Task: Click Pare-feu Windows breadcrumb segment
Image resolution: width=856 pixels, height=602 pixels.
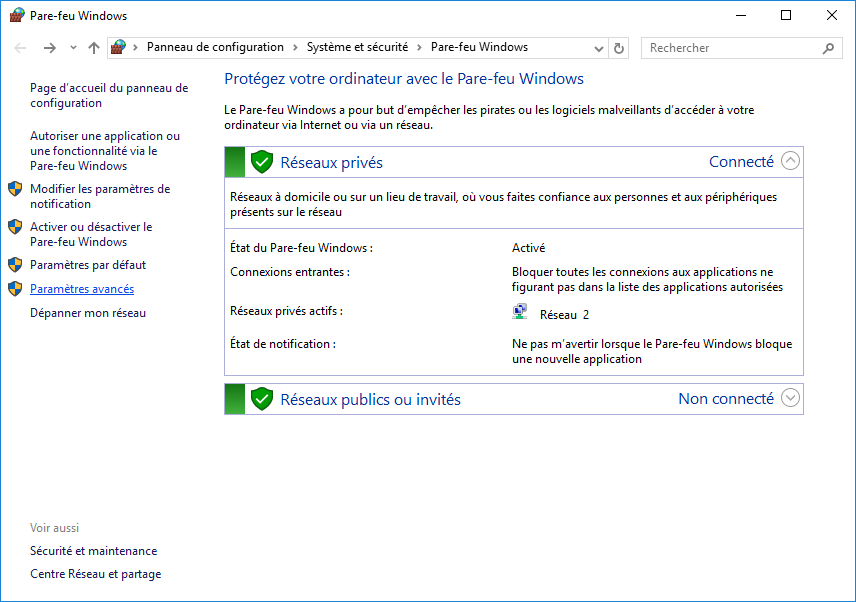Action: point(479,47)
